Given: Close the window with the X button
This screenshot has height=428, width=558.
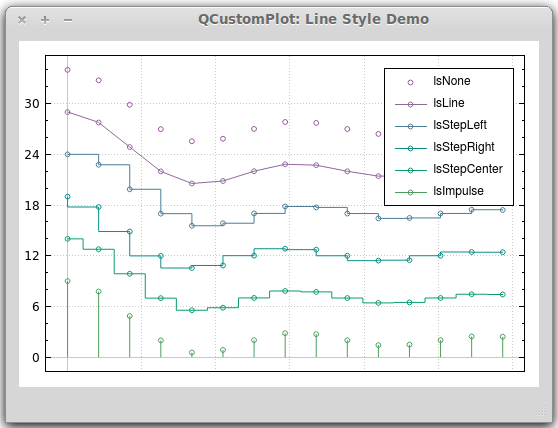Looking at the screenshot, I should [22, 20].
